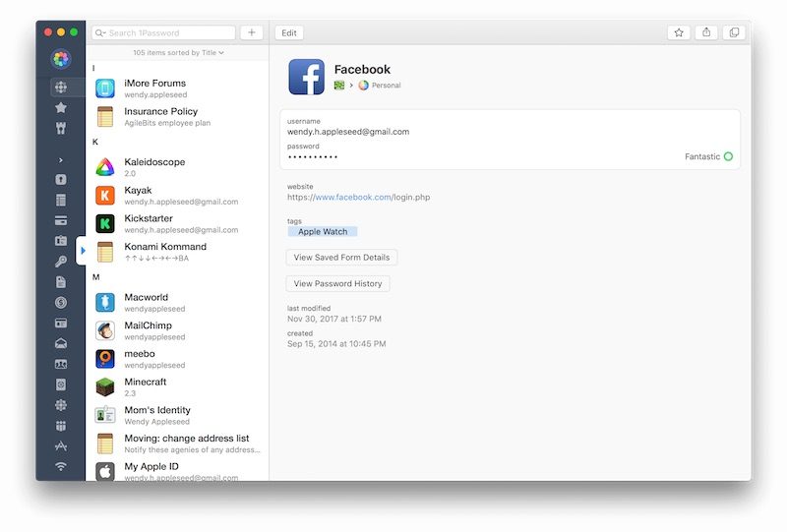The height and width of the screenshot is (532, 787).
Task: Select Secure Notes category icon
Action: coord(61,201)
